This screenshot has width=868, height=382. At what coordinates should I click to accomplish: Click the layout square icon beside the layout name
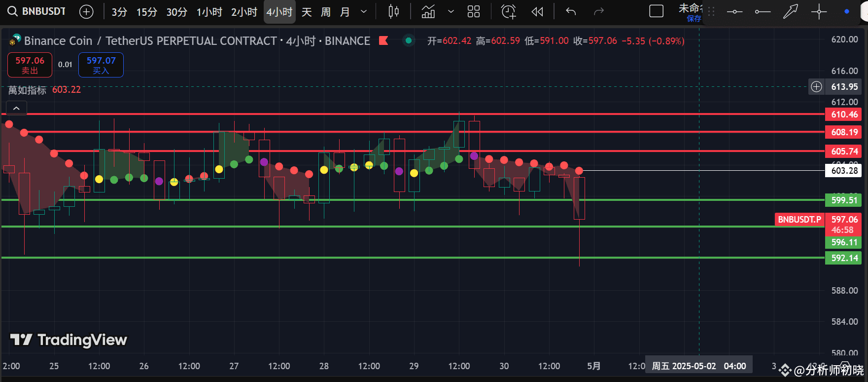click(x=657, y=11)
